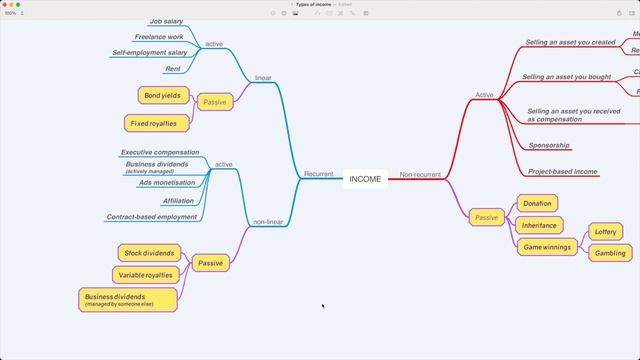Select the 'Variable royalties' yellow node

pyautogui.click(x=146, y=275)
